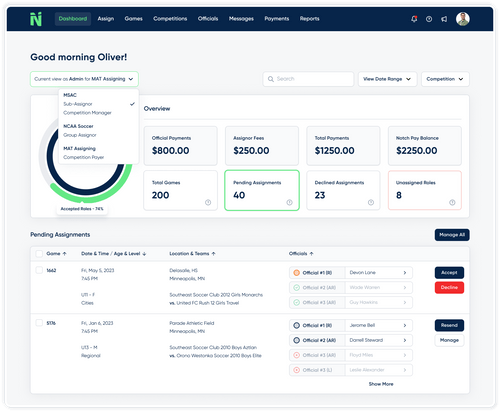500x412 pixels.
Task: Open the notifications bell icon
Action: 414,19
